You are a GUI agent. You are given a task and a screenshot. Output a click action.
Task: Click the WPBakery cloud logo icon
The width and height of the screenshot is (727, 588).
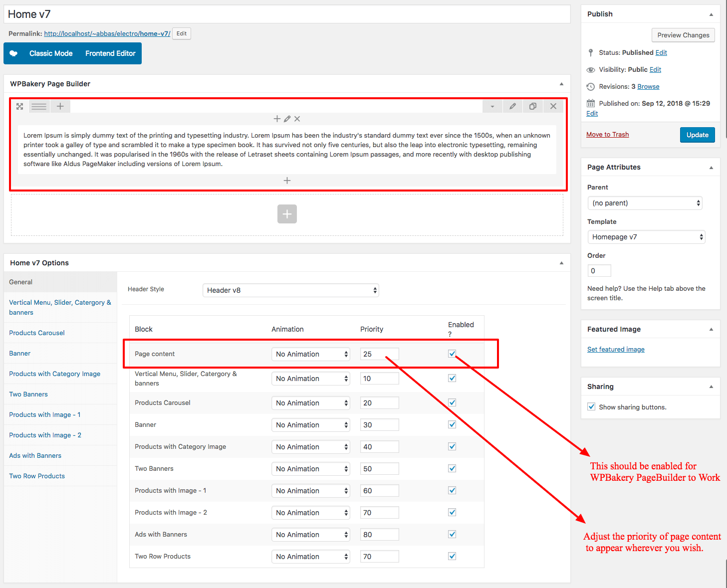click(x=13, y=53)
